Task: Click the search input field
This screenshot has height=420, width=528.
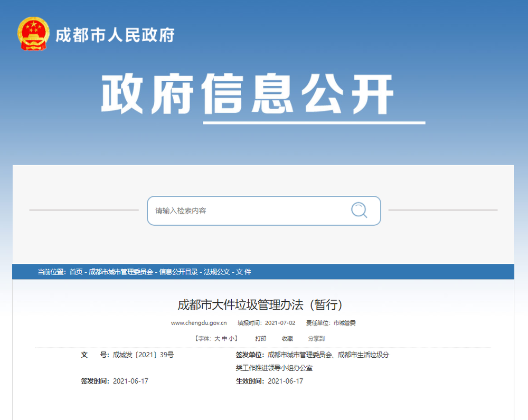Action: [x=263, y=211]
